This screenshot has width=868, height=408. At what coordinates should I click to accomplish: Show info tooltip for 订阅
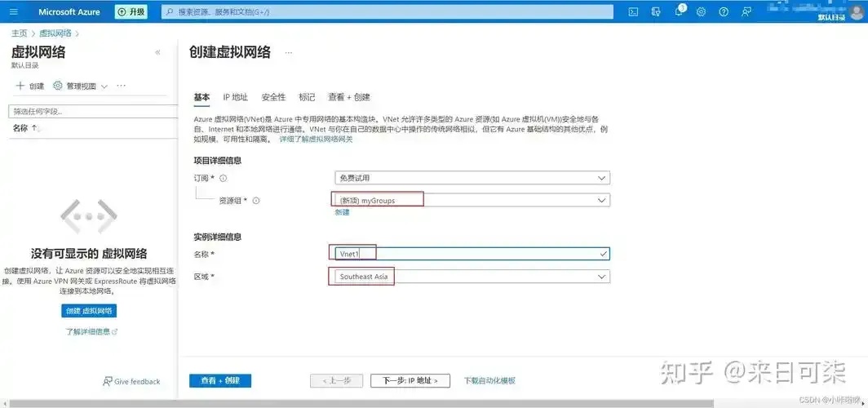click(x=224, y=178)
